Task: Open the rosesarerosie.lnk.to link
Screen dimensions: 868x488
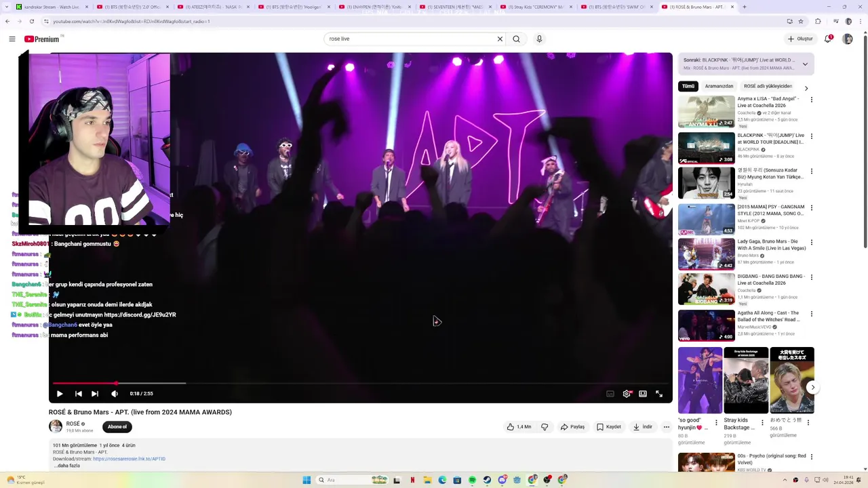Action: pyautogui.click(x=129, y=459)
